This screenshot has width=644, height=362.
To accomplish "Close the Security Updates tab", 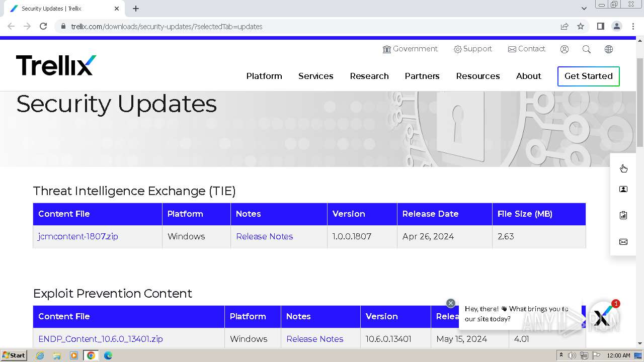I will pos(117,9).
